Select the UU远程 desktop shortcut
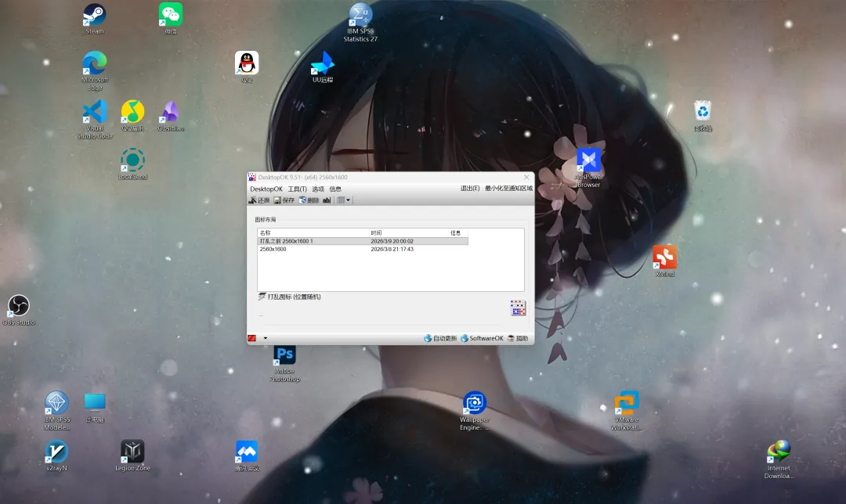Viewport: 846px width, 504px height. click(323, 67)
